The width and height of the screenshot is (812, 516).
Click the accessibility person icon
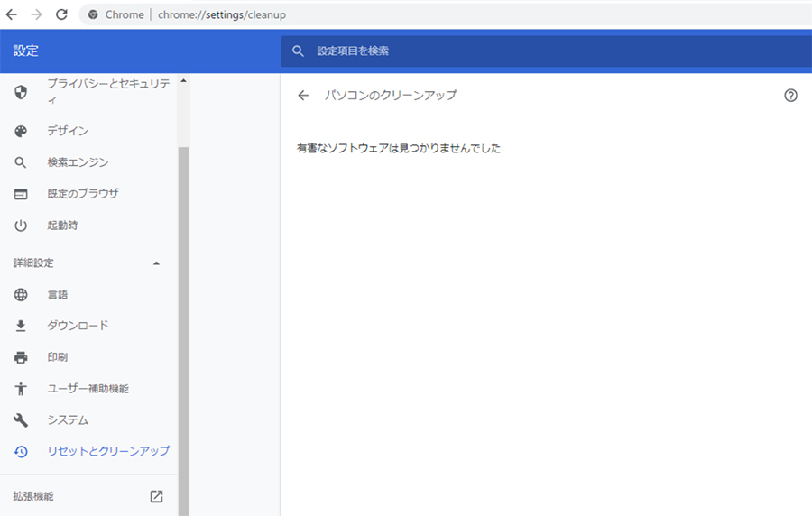21,389
